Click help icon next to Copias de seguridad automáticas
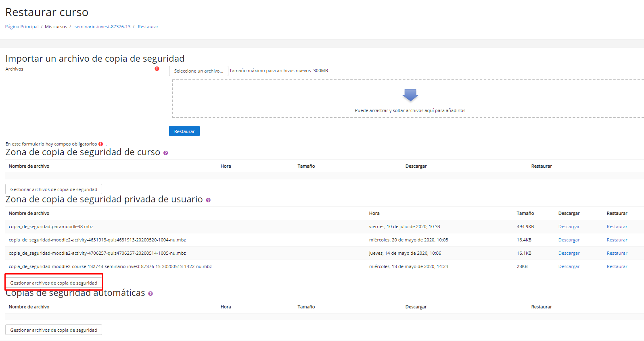The width and height of the screenshot is (644, 341). tap(151, 294)
